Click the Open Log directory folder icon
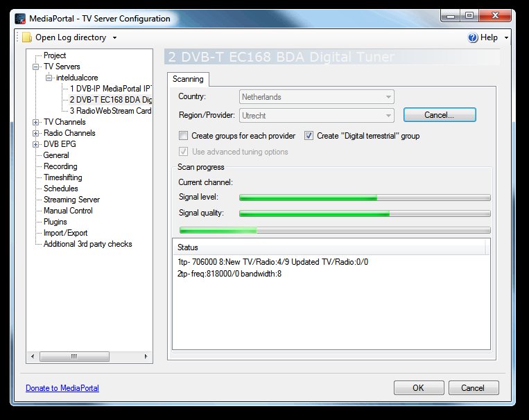Viewport: 529px width, 420px height. pos(27,37)
